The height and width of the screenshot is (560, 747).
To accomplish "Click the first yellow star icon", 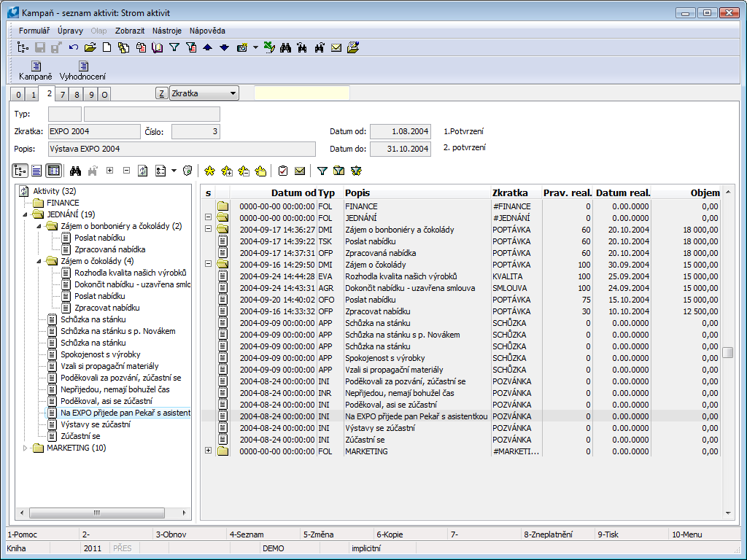I will point(209,171).
